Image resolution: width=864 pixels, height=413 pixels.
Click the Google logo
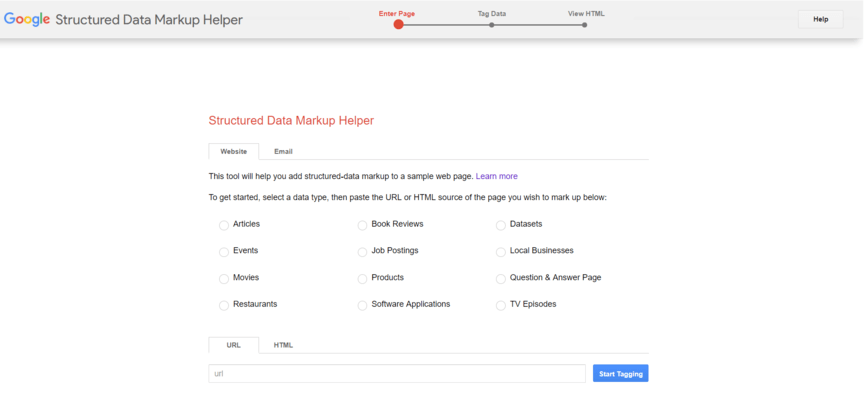[x=27, y=20]
